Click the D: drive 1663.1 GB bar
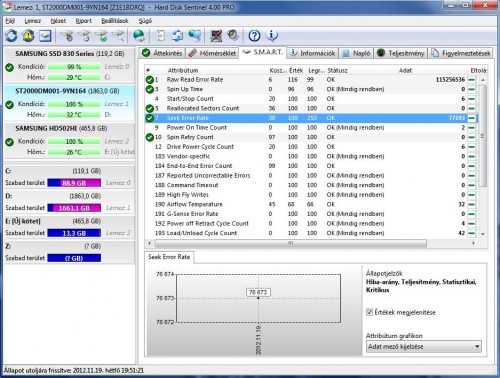500x378 pixels. coord(74,208)
